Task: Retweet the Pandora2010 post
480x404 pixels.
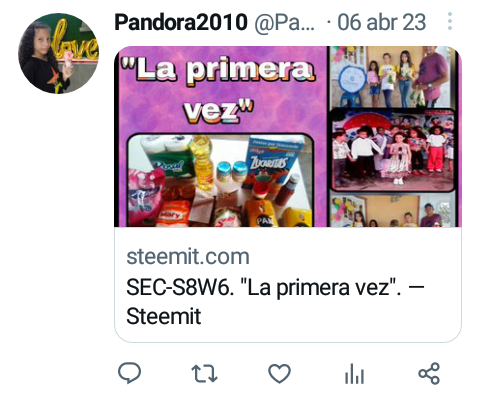Action: 204,373
